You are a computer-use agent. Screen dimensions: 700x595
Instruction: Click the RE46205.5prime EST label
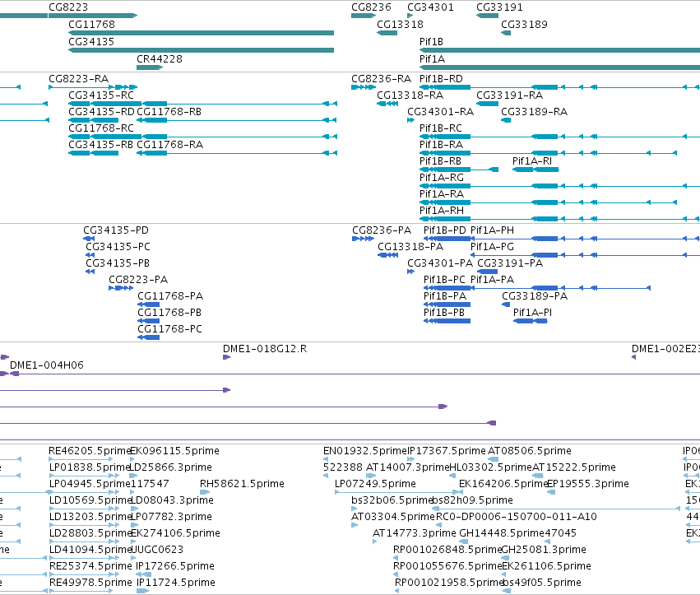click(90, 451)
